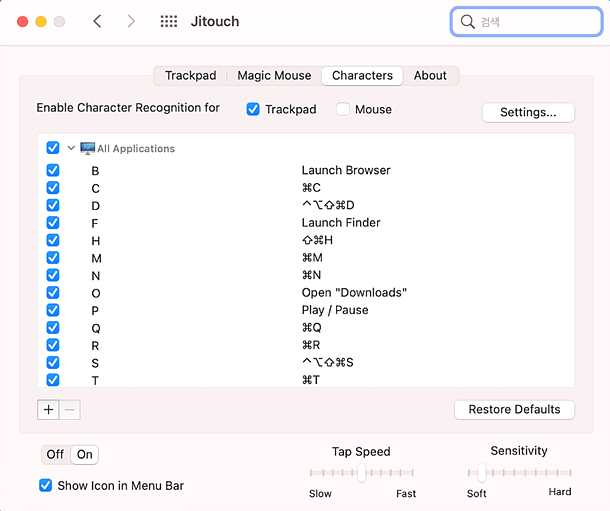
Task: Select the ⇧⌘H action for H
Action: coord(317,240)
